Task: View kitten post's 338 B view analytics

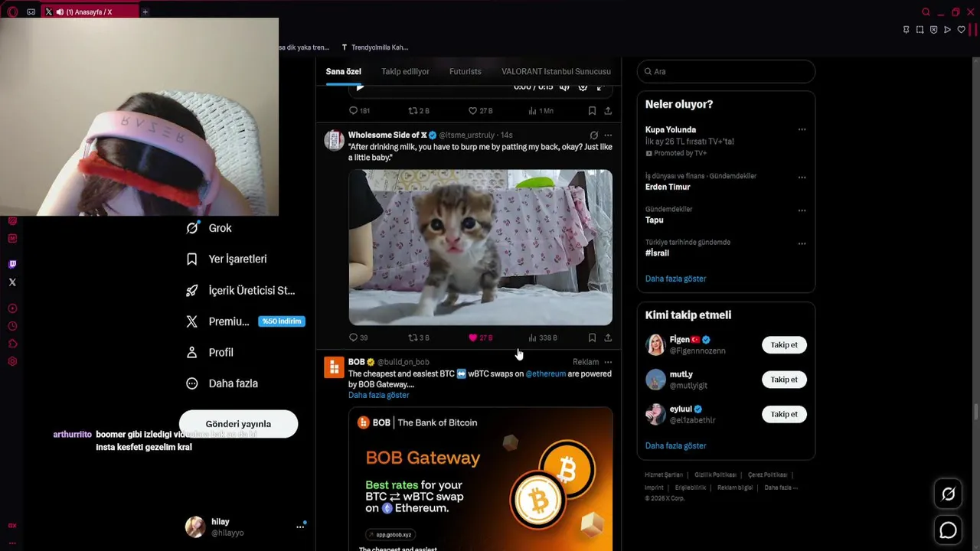Action: pos(542,337)
